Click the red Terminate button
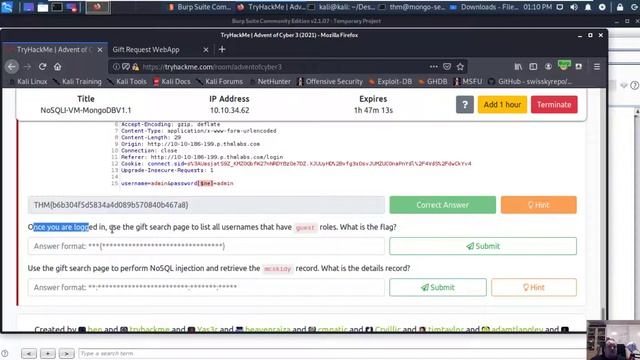 coord(554,104)
